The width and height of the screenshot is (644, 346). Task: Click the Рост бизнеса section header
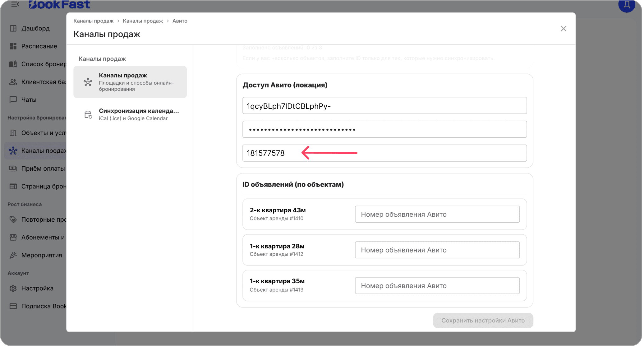click(x=25, y=204)
